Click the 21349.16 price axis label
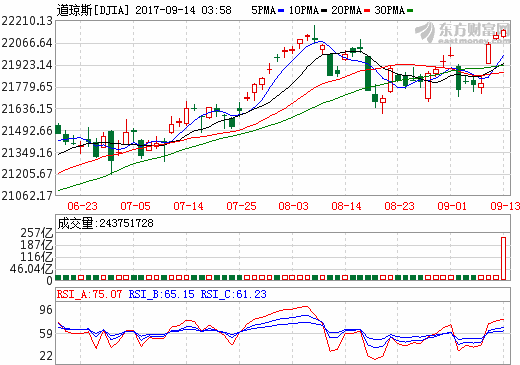 tap(27, 153)
